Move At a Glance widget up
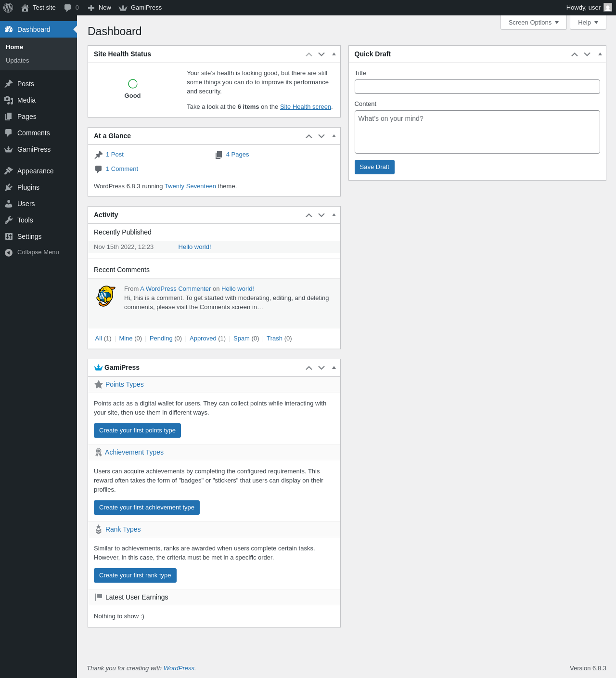 pos(309,136)
